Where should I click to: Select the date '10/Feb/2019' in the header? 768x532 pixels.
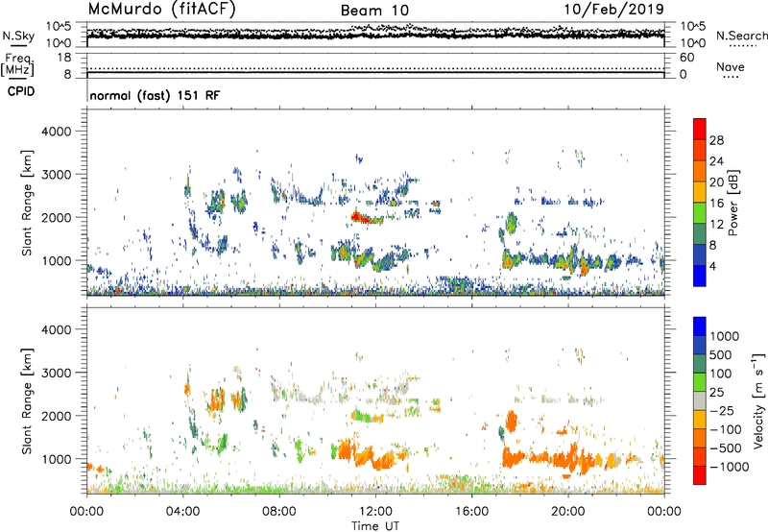click(613, 10)
